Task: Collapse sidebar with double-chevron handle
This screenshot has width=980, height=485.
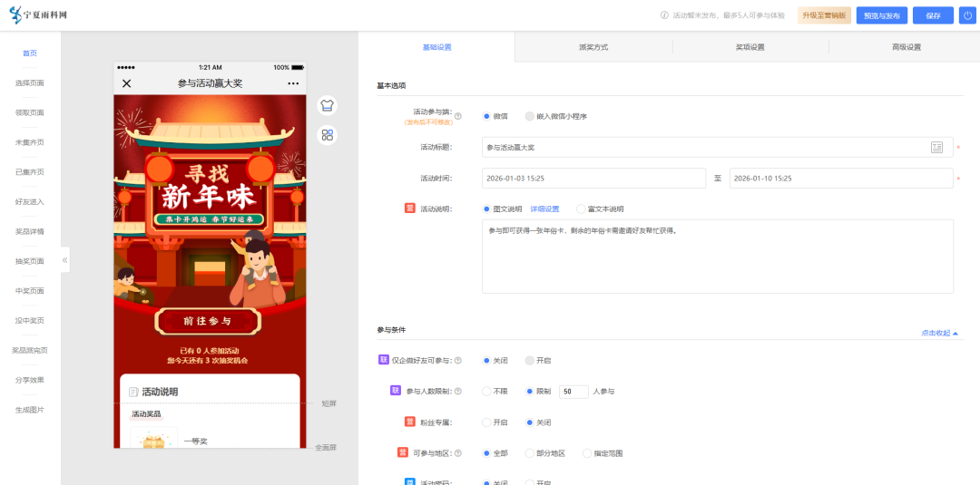Action: pyautogui.click(x=64, y=259)
